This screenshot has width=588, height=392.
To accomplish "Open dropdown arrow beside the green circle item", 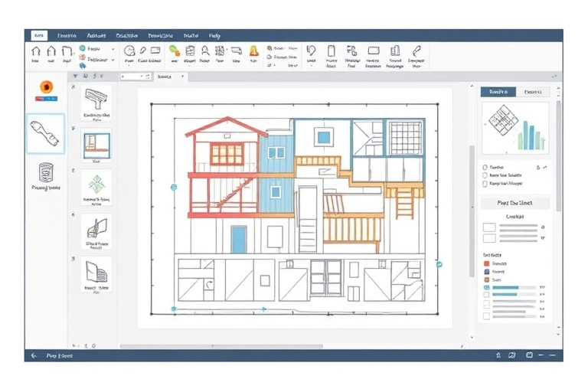I will [x=113, y=49].
